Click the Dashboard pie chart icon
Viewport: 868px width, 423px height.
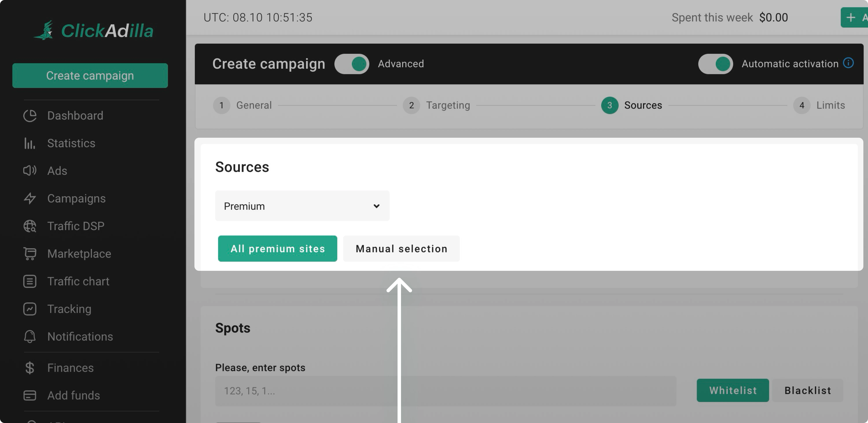pyautogui.click(x=30, y=116)
